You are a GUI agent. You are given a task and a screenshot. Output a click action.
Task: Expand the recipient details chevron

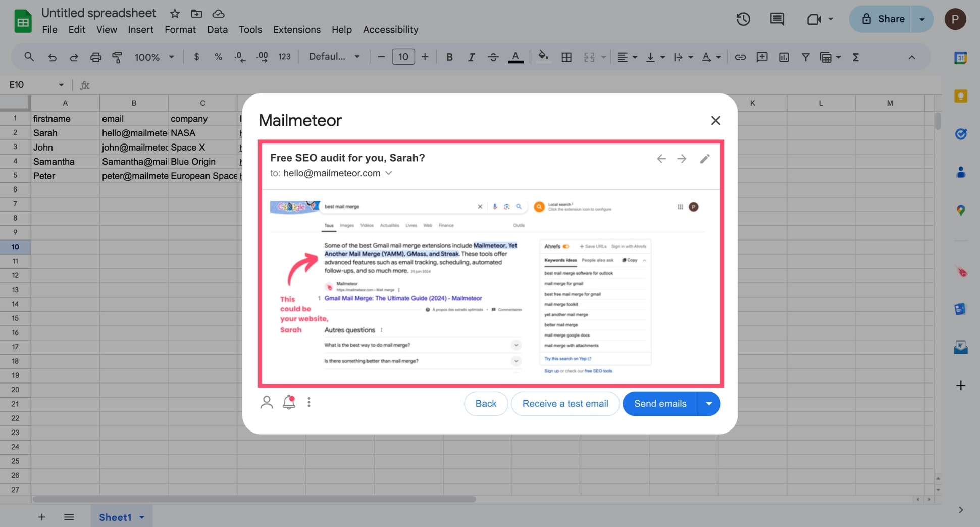(389, 173)
